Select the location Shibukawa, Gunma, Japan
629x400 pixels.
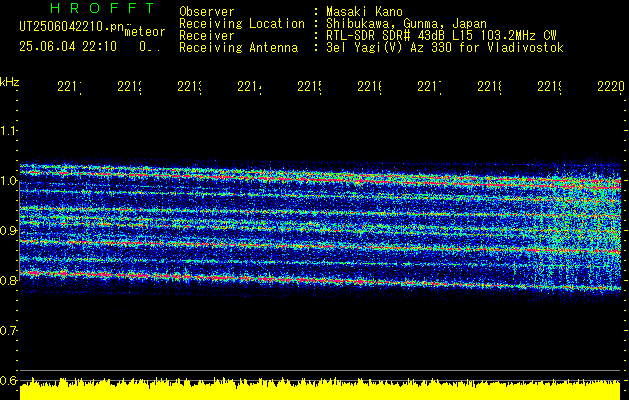(x=406, y=24)
